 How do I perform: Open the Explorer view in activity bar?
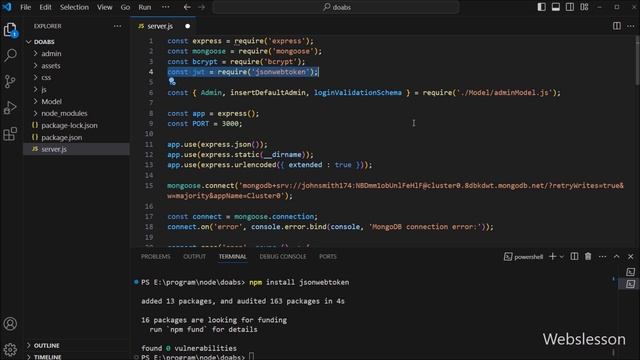point(10,30)
